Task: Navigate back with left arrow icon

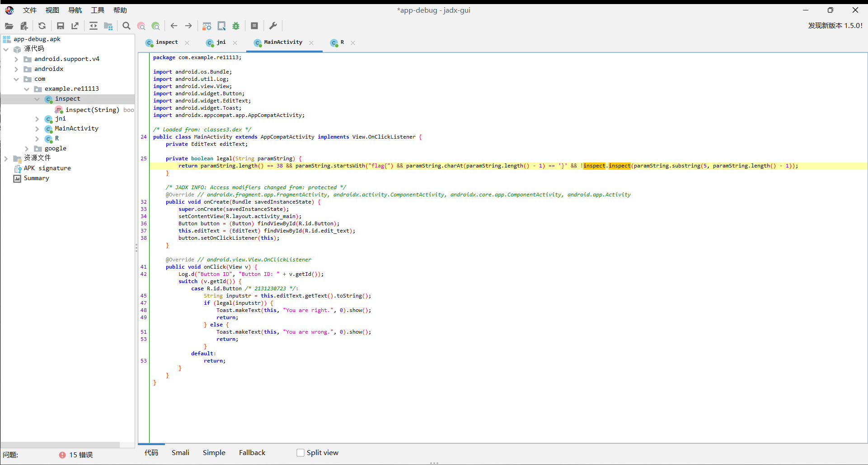Action: pos(174,26)
